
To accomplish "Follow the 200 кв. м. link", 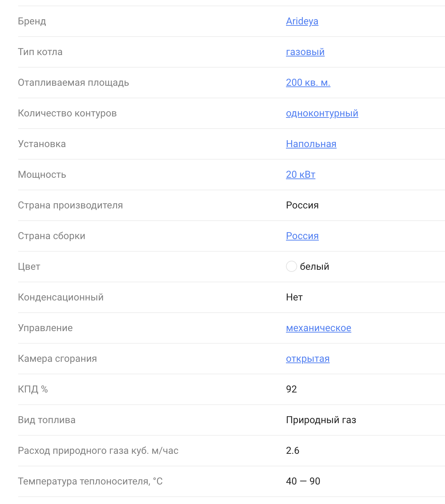I will click(x=308, y=83).
